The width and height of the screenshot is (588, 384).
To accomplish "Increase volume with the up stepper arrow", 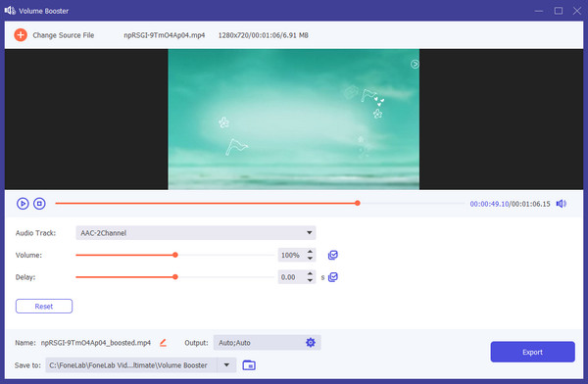I will tap(310, 251).
